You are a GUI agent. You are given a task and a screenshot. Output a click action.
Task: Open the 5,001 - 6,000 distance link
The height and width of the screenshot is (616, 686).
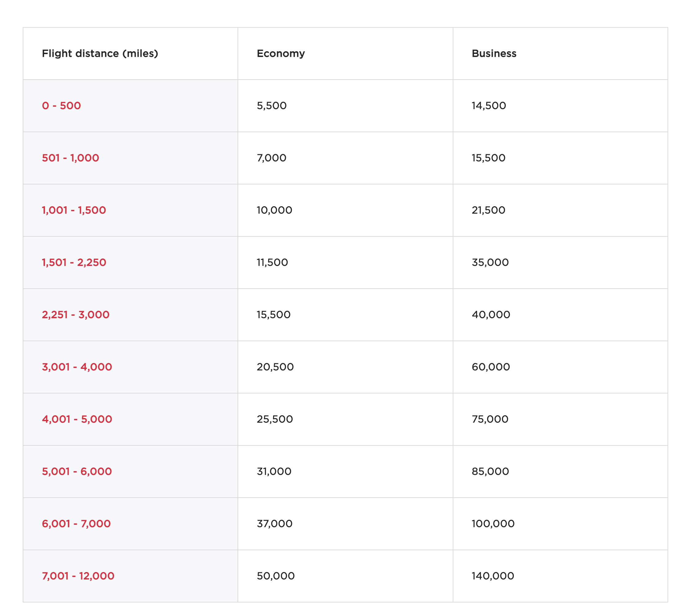click(x=77, y=472)
